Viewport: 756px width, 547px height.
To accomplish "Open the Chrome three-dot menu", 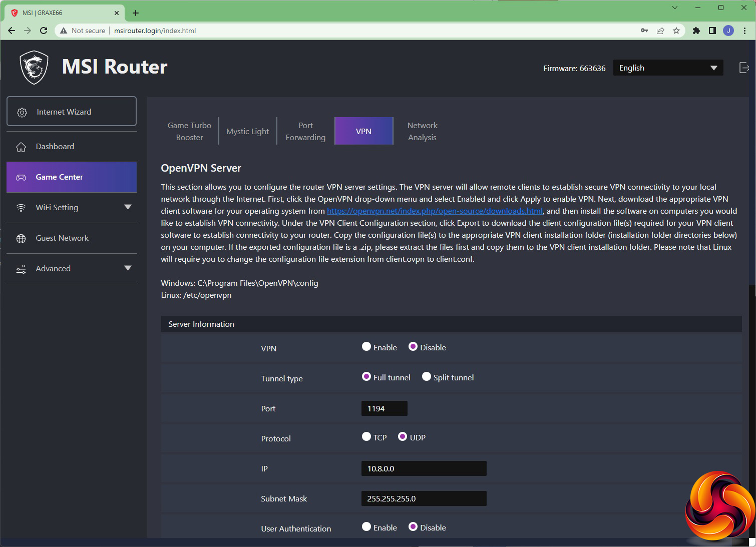I will pos(745,31).
